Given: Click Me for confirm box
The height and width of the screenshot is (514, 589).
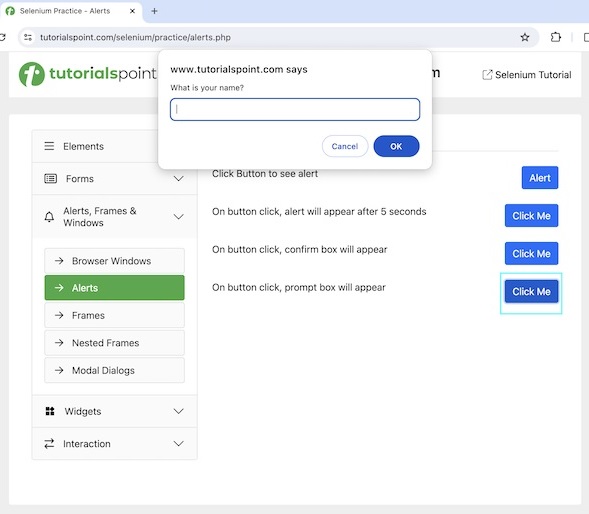Looking at the screenshot, I should 532,254.
